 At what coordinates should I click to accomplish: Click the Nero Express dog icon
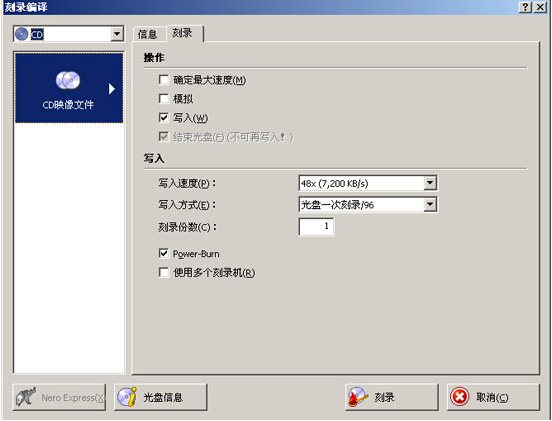26,397
